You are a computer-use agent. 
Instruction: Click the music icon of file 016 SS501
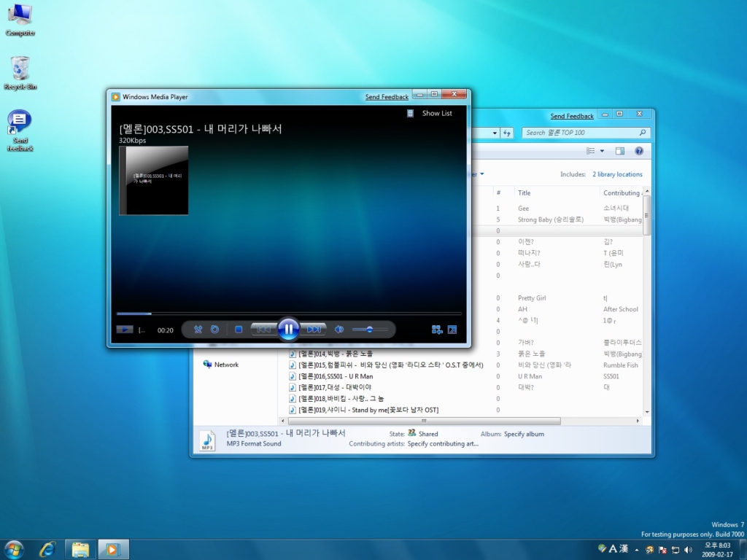[293, 376]
